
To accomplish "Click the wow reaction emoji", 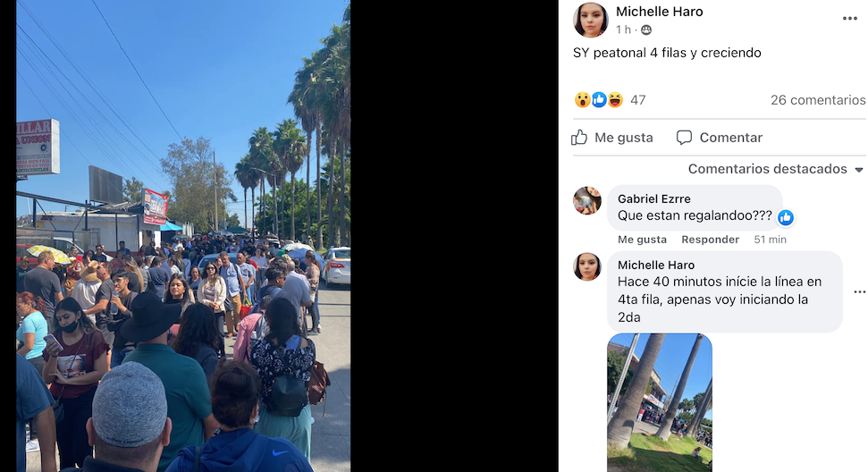I will pos(582,100).
